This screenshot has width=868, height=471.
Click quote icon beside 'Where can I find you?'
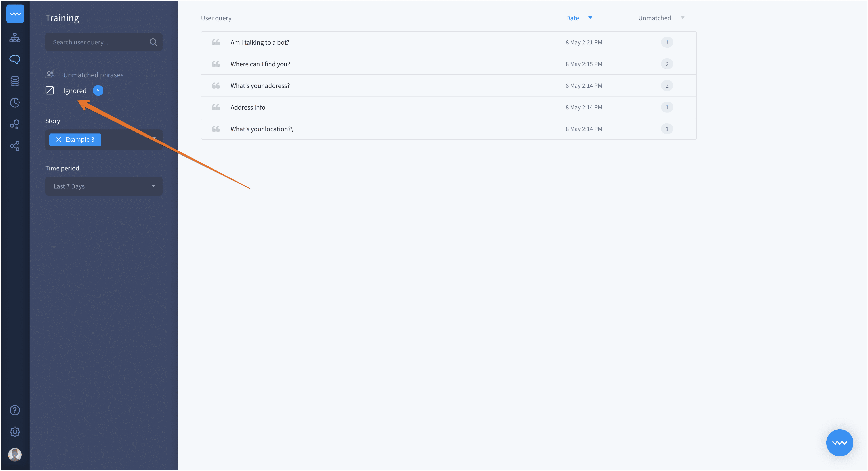(216, 64)
